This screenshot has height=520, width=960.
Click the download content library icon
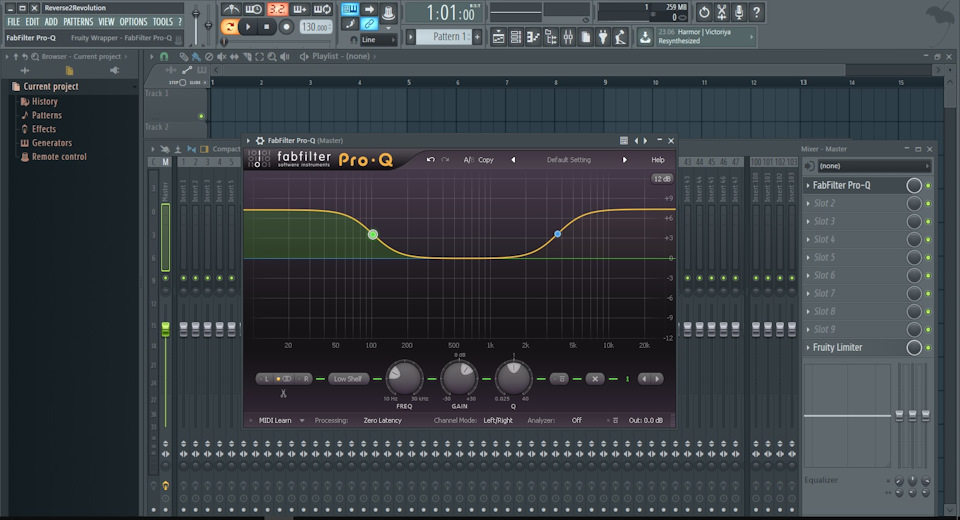(645, 37)
